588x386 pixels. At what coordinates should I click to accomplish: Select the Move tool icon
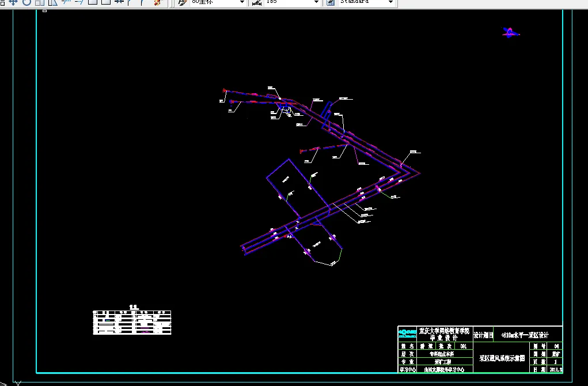pos(13,2)
